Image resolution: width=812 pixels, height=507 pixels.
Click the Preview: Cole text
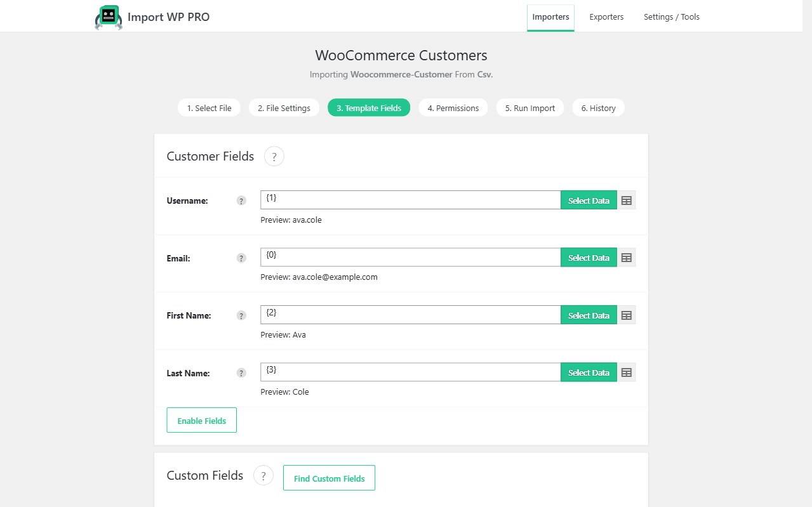pos(284,392)
